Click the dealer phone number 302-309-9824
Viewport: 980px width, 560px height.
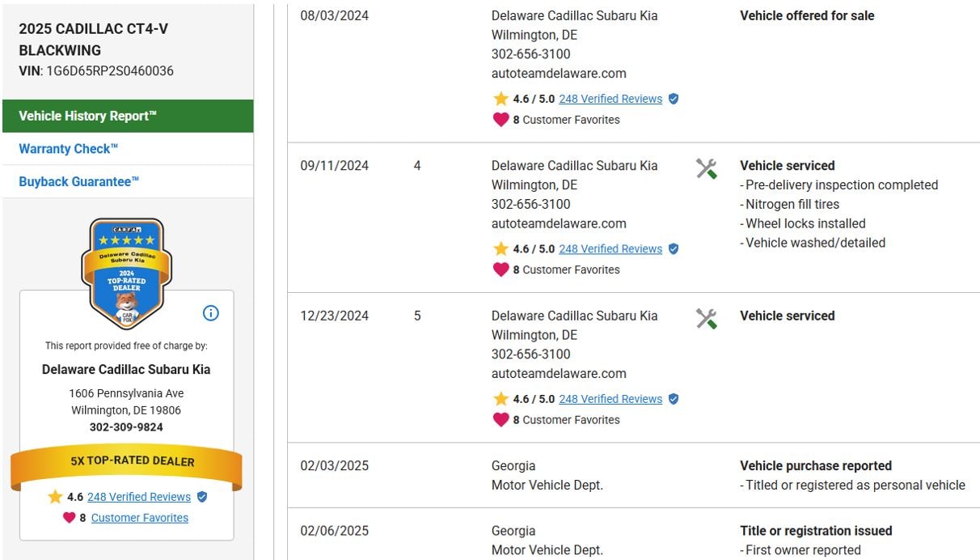click(x=126, y=427)
